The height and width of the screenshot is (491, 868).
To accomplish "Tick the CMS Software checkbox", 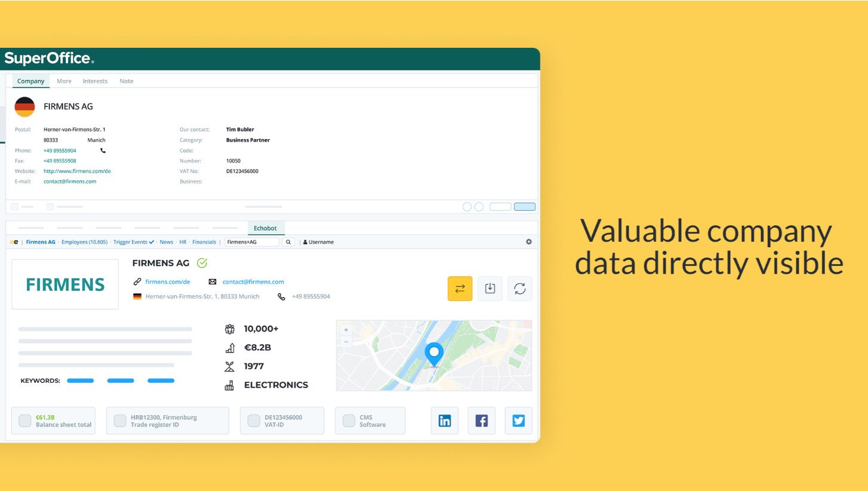I will [x=349, y=421].
